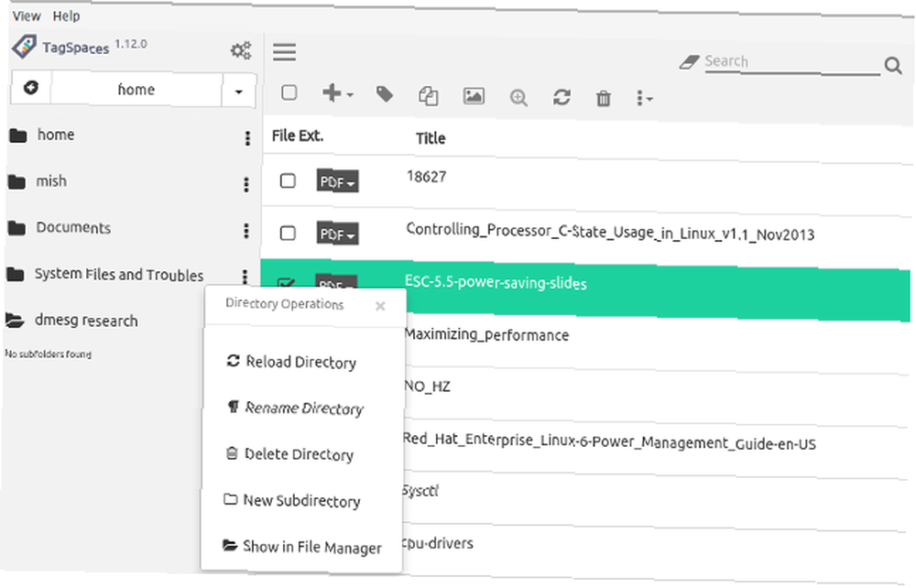916x588 pixels.
Task: Choose Rename Directory from popup
Action: tap(294, 408)
